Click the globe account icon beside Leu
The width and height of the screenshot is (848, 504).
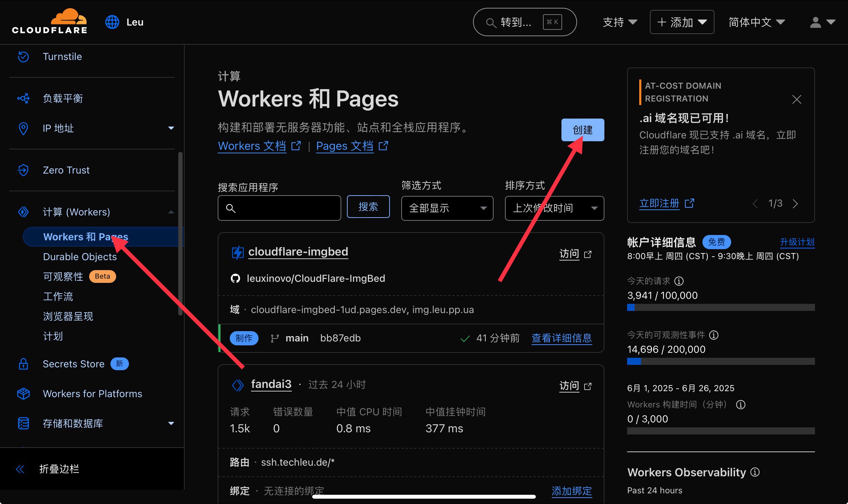[112, 22]
